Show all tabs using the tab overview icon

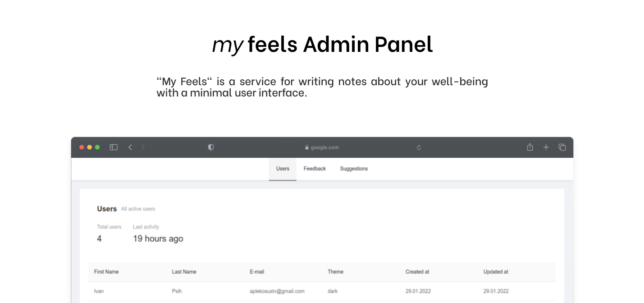pos(562,147)
